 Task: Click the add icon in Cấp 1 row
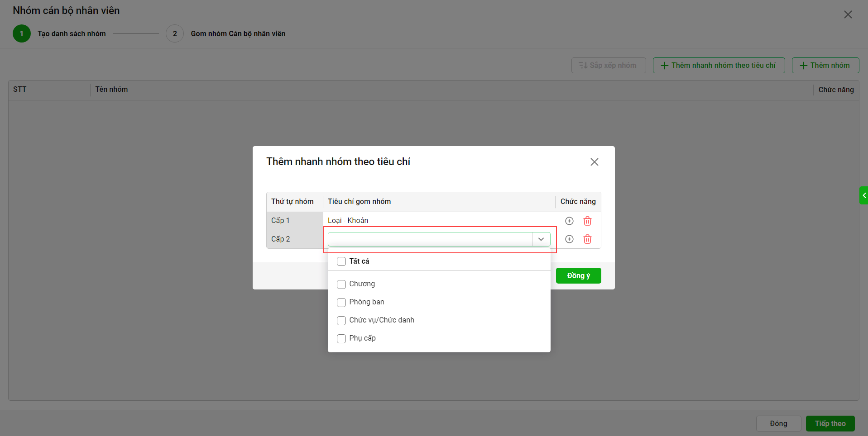tap(569, 221)
